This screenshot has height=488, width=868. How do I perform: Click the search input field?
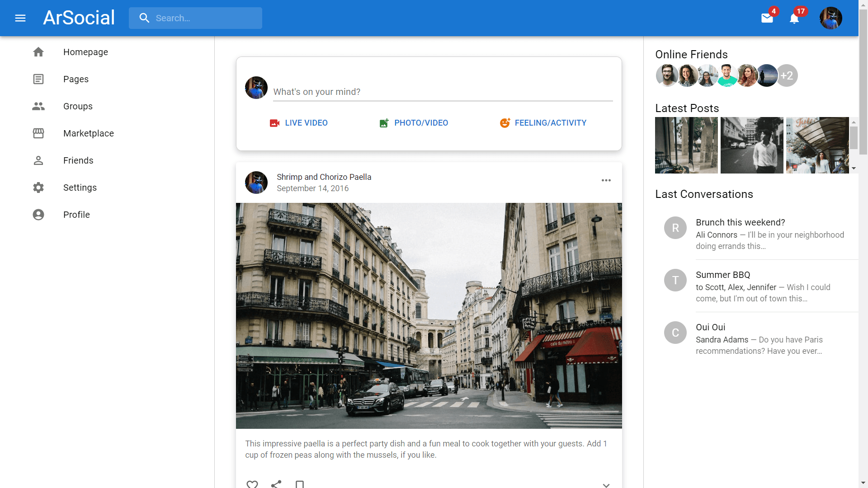coord(195,18)
